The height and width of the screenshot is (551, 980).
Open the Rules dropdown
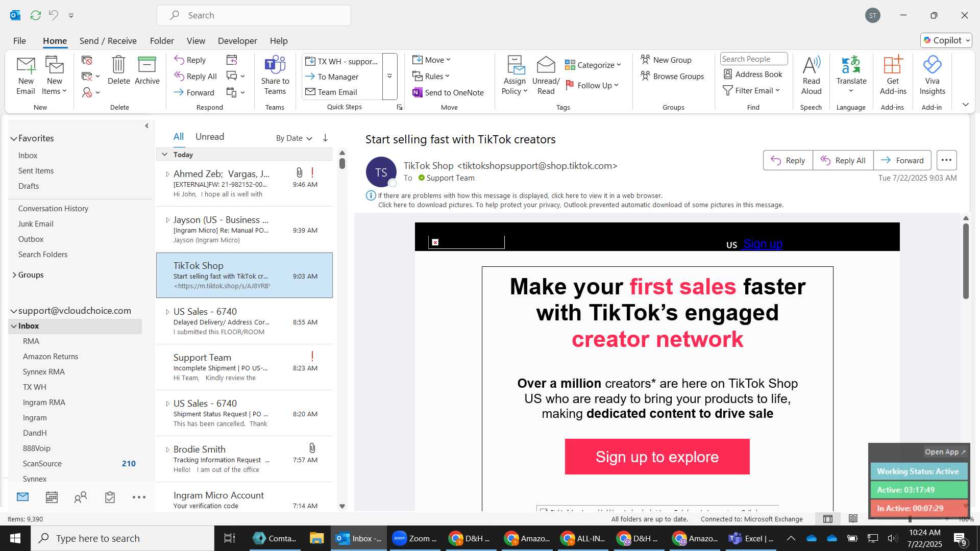coord(431,76)
